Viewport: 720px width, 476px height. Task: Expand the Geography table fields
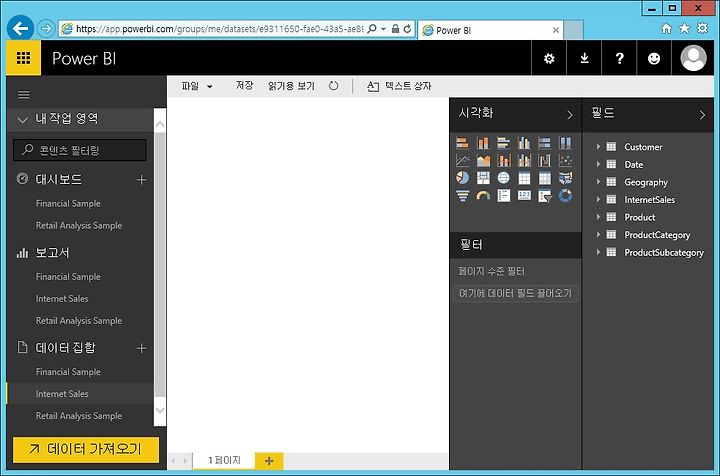pos(598,182)
